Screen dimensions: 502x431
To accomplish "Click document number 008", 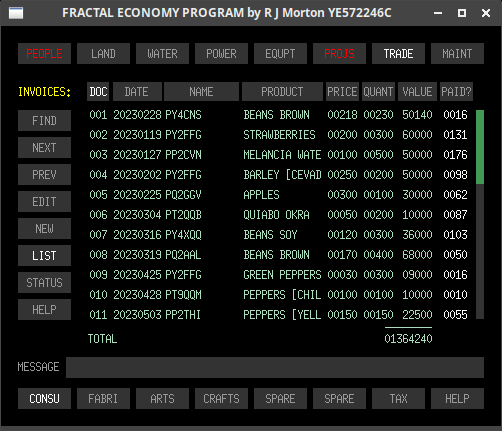I will tap(98, 255).
